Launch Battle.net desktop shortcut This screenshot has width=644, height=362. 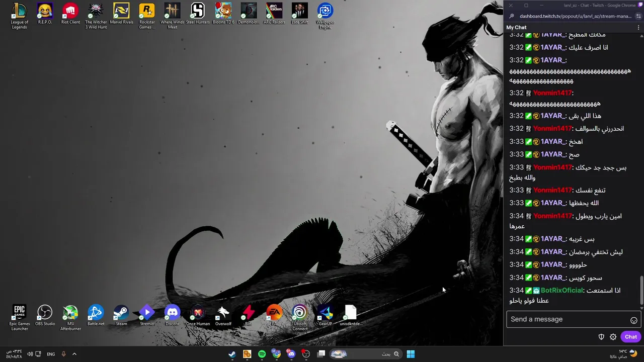pos(96,316)
